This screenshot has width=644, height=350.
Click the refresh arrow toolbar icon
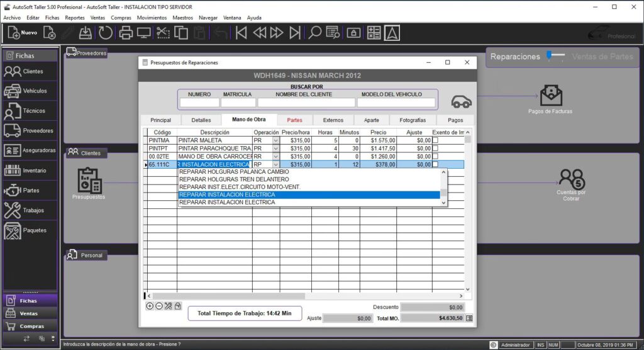click(105, 33)
